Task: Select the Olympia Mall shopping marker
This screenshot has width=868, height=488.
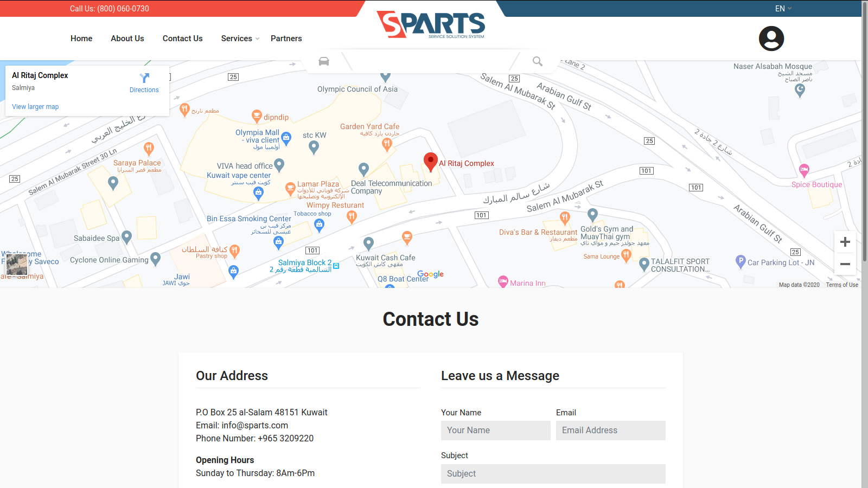Action: pyautogui.click(x=286, y=138)
